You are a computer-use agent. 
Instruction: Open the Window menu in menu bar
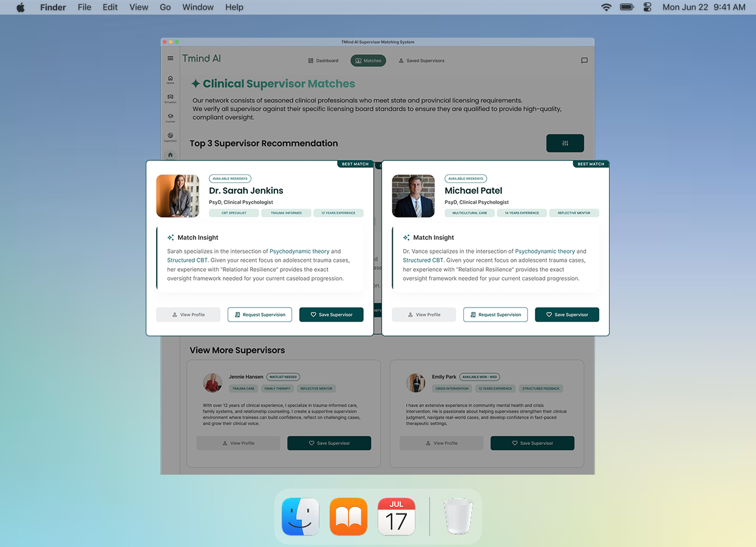pos(198,7)
